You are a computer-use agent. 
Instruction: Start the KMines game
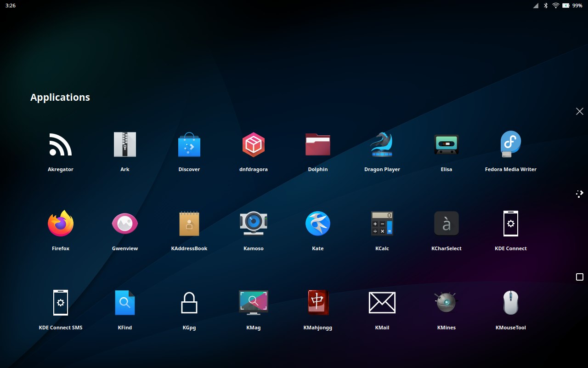coord(447,303)
